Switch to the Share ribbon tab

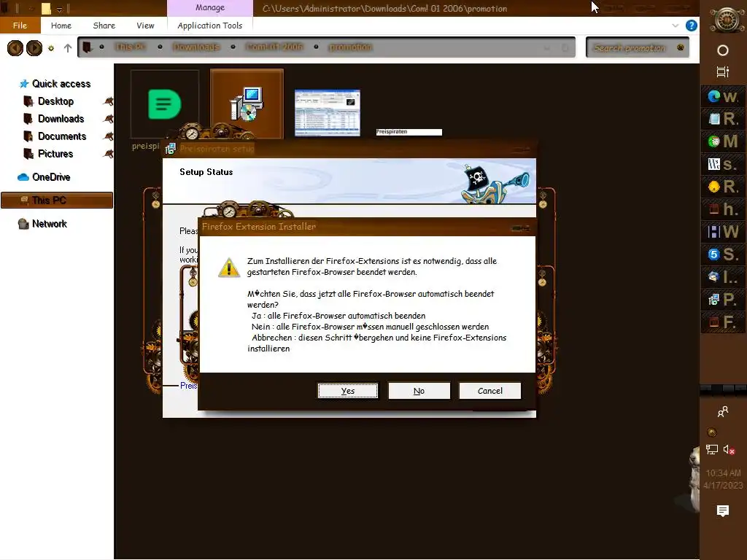click(104, 26)
